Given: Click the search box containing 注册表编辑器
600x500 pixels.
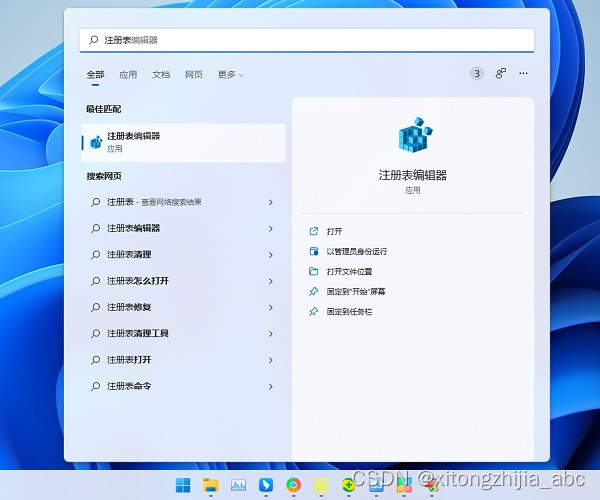Looking at the screenshot, I should tap(307, 40).
